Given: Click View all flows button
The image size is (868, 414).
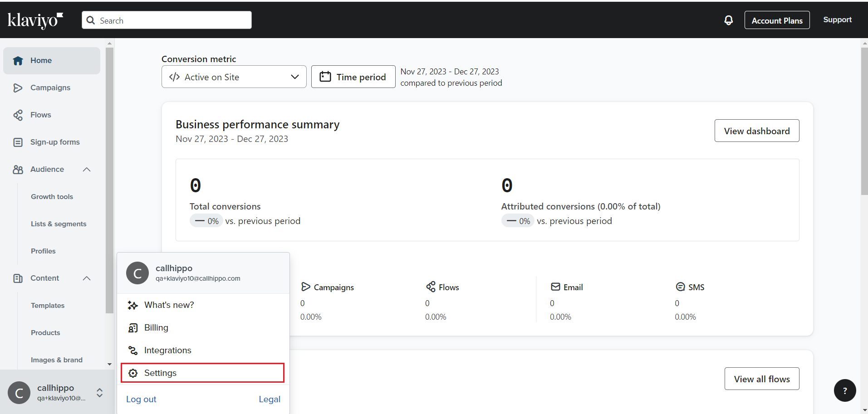Looking at the screenshot, I should (762, 379).
